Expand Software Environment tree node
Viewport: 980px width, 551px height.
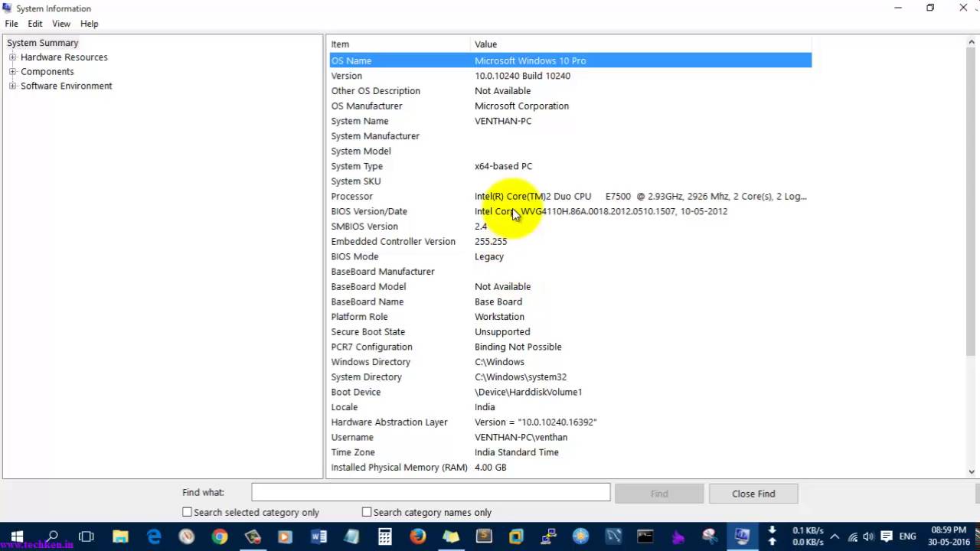coord(12,86)
